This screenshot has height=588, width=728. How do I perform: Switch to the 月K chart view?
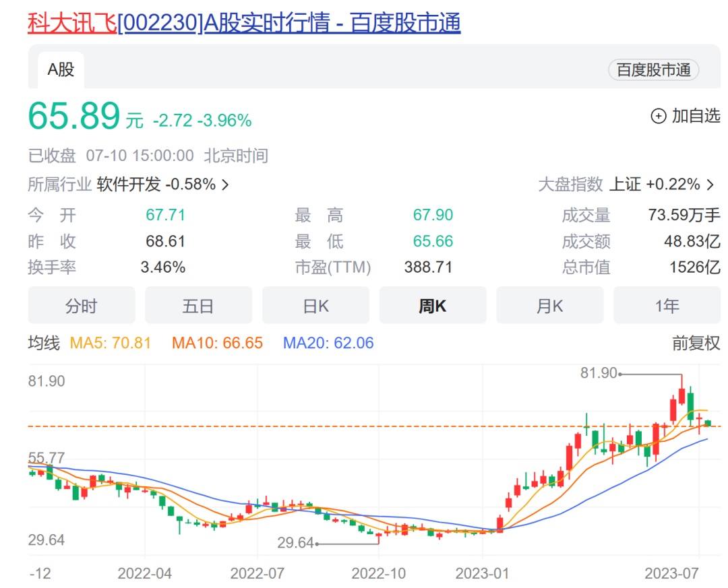549,306
